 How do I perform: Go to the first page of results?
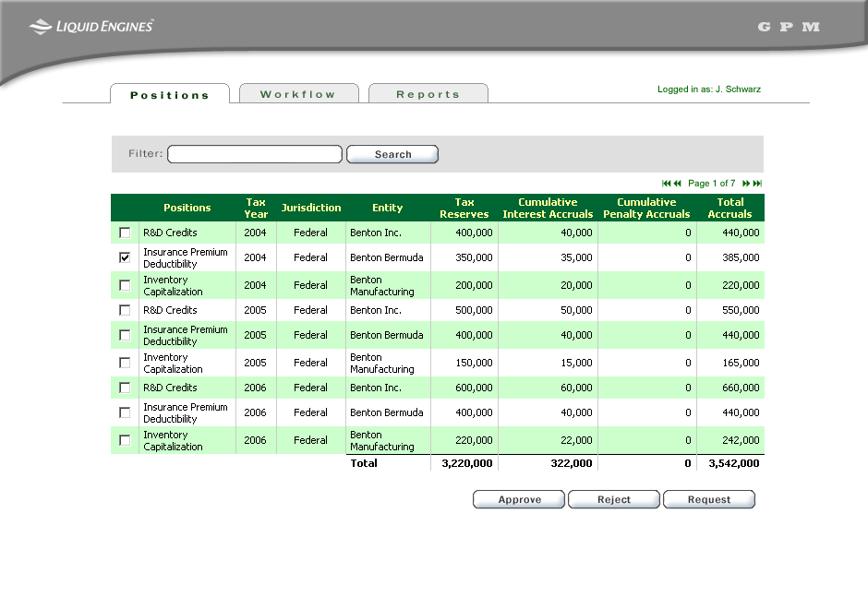[666, 184]
